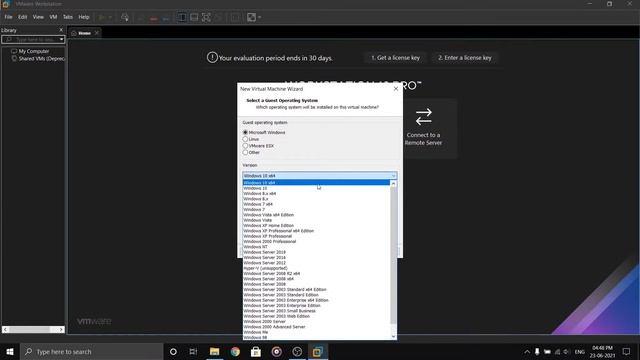
Task: Open the display stretch dropdown arrow
Action: [260, 17]
